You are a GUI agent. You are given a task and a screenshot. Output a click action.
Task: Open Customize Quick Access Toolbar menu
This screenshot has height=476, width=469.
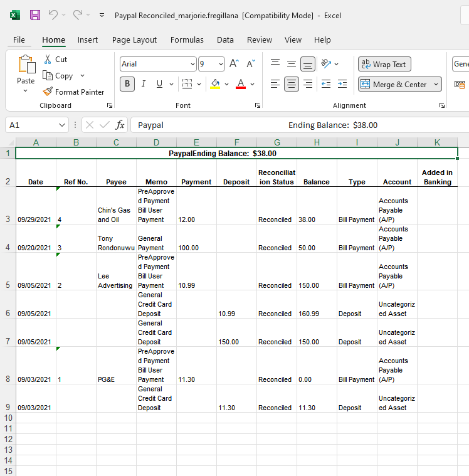click(102, 15)
